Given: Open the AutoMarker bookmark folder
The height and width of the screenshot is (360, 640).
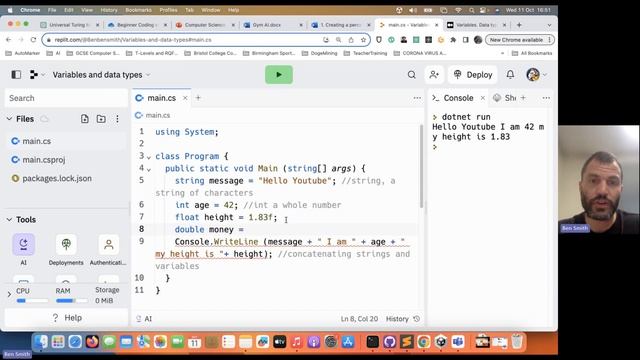Looking at the screenshot, I should pos(23,53).
